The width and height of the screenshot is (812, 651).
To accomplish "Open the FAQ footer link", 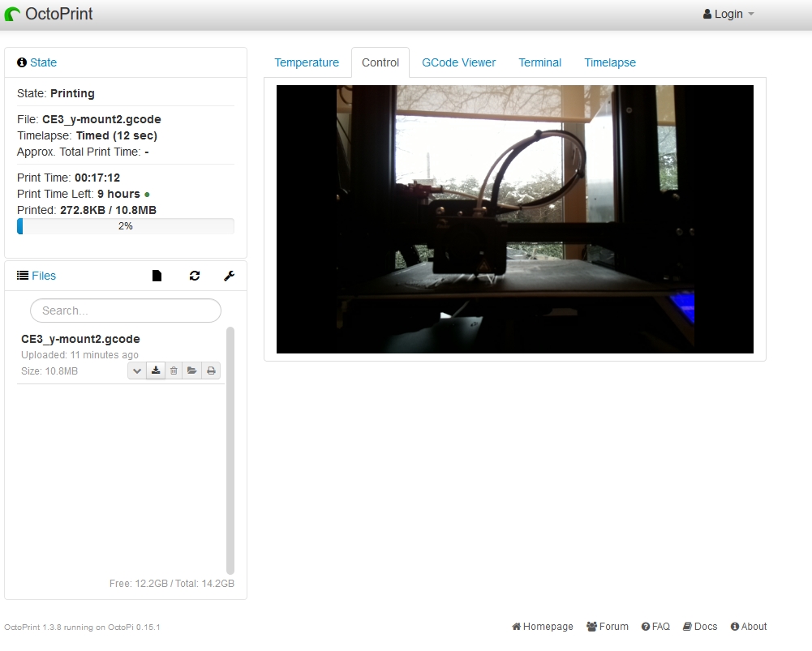I will [x=655, y=626].
